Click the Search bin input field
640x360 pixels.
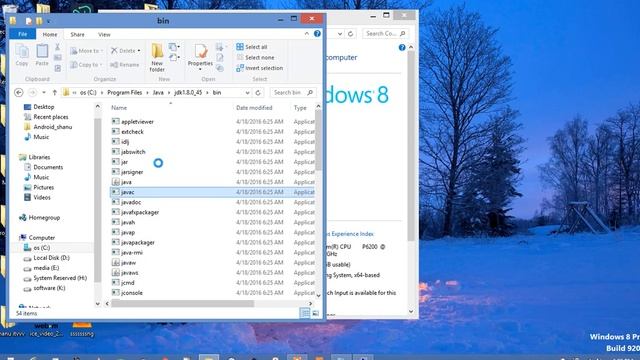[293, 93]
